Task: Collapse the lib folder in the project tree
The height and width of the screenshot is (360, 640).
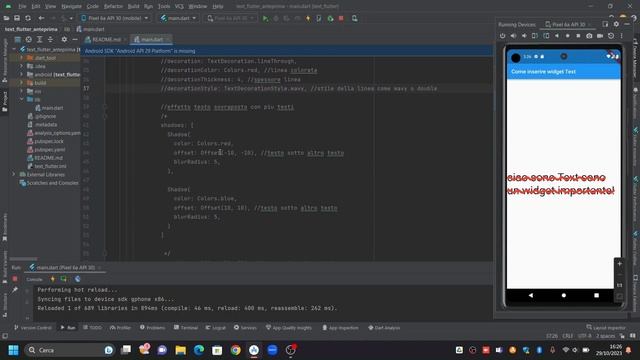Action: 22,99
